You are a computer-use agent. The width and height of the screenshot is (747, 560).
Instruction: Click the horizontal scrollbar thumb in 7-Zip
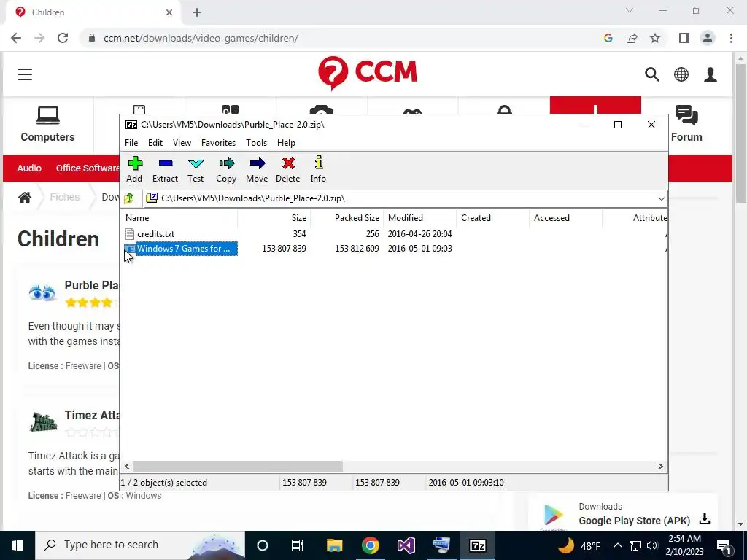238,466
